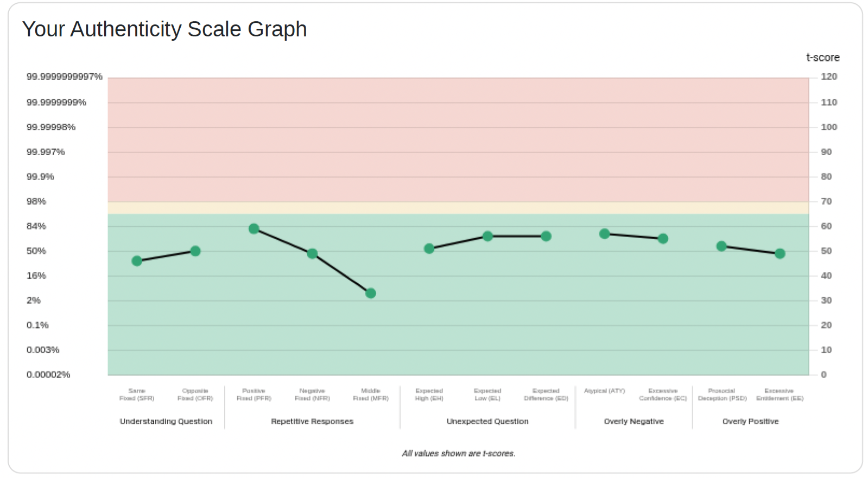868x478 pixels.
Task: Click the Negative Fixed (NFR) data point
Action: 312,254
